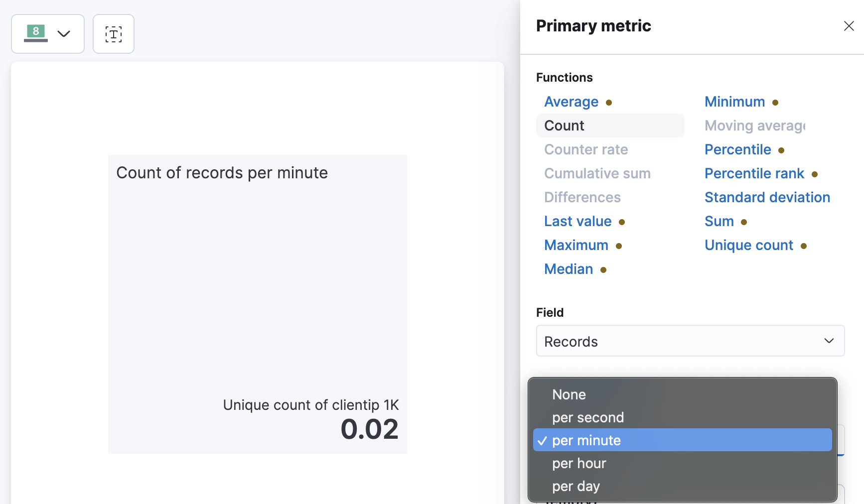Viewport: 864px width, 504px height.
Task: Close the Primary metric flyout with the X
Action: pos(849,26)
